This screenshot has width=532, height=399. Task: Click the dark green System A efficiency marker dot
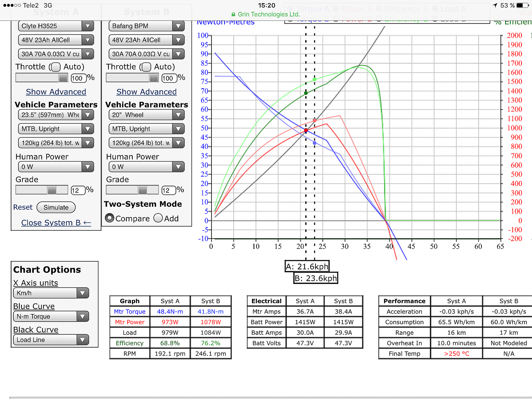pos(306,93)
